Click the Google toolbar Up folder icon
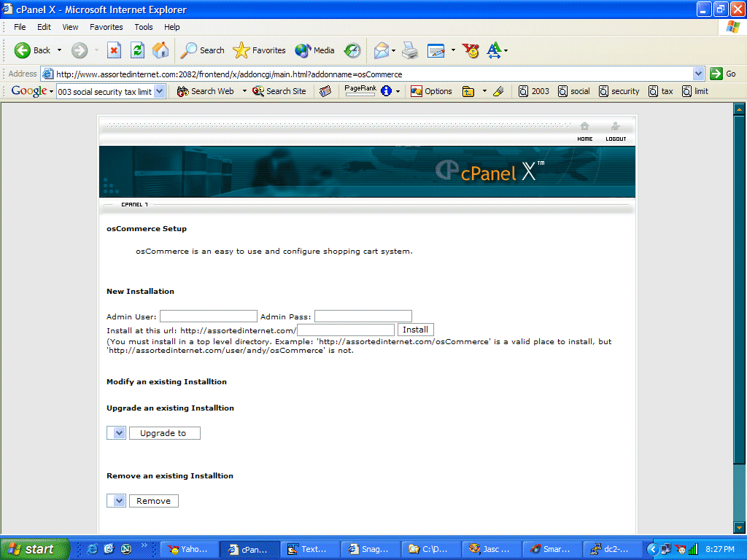 point(468,91)
